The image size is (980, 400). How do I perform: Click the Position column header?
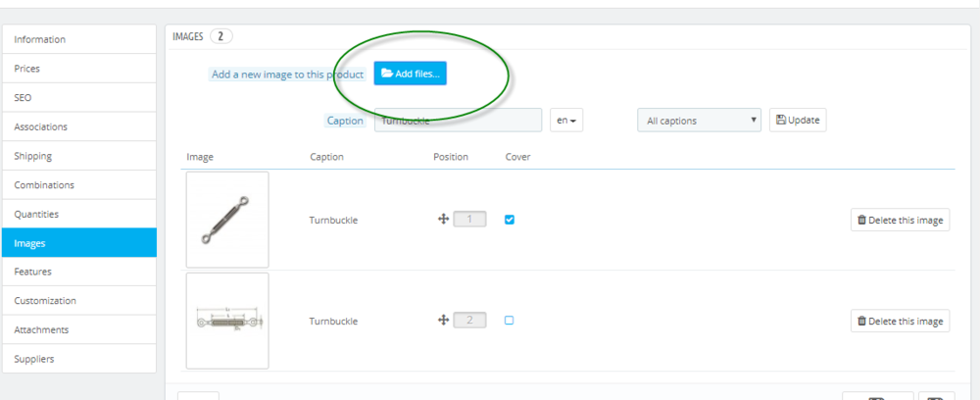(x=451, y=157)
